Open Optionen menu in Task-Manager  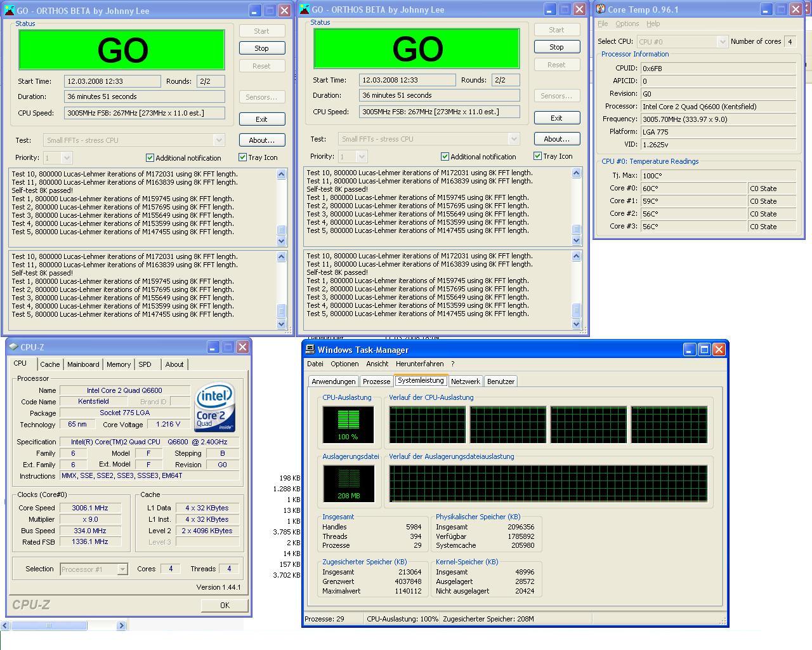coord(344,364)
